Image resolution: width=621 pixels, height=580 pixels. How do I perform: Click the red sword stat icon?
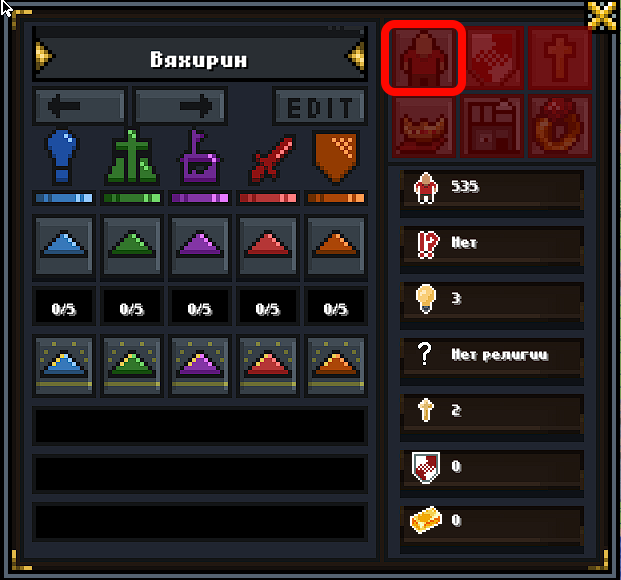pos(272,158)
